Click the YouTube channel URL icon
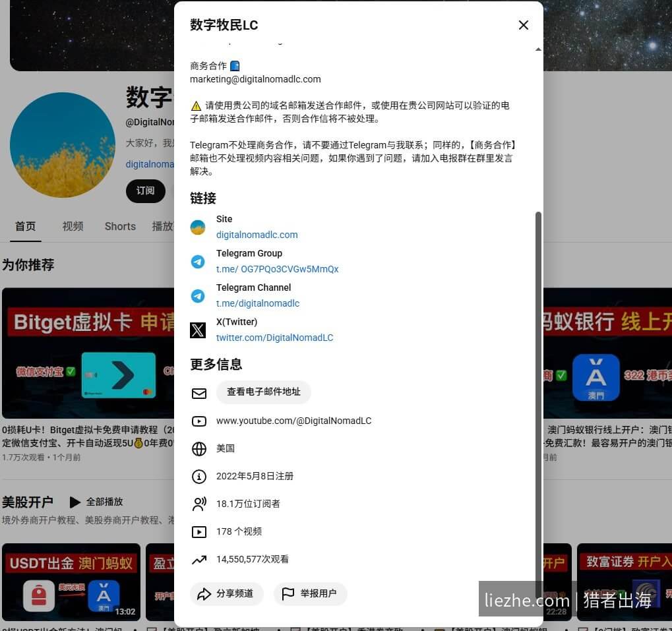This screenshot has height=631, width=672. point(199,421)
